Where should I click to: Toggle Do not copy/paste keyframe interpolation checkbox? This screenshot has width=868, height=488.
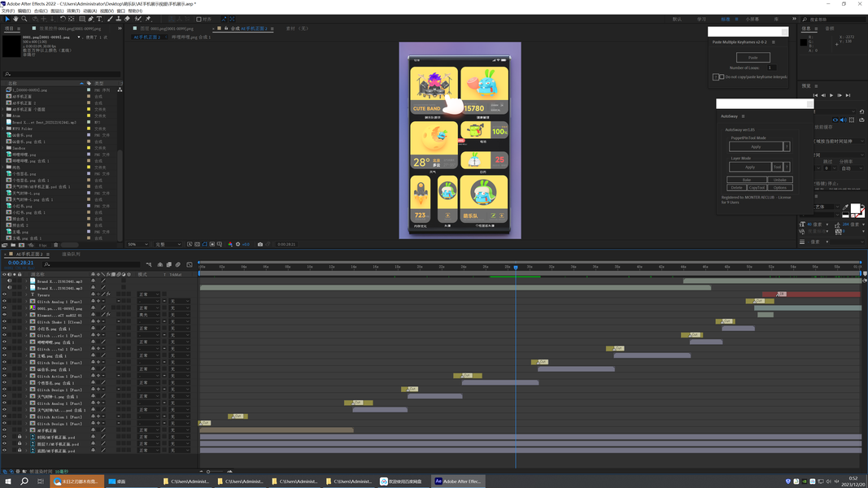tap(722, 77)
